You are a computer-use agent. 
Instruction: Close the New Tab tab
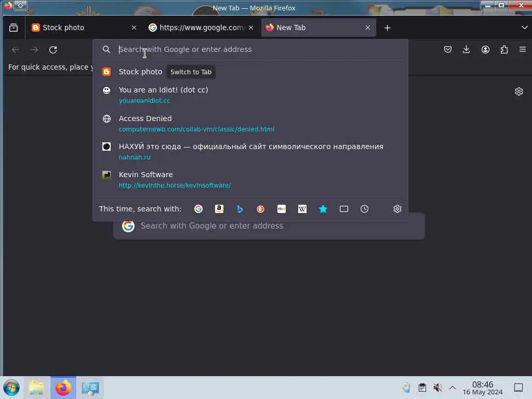[x=368, y=28]
